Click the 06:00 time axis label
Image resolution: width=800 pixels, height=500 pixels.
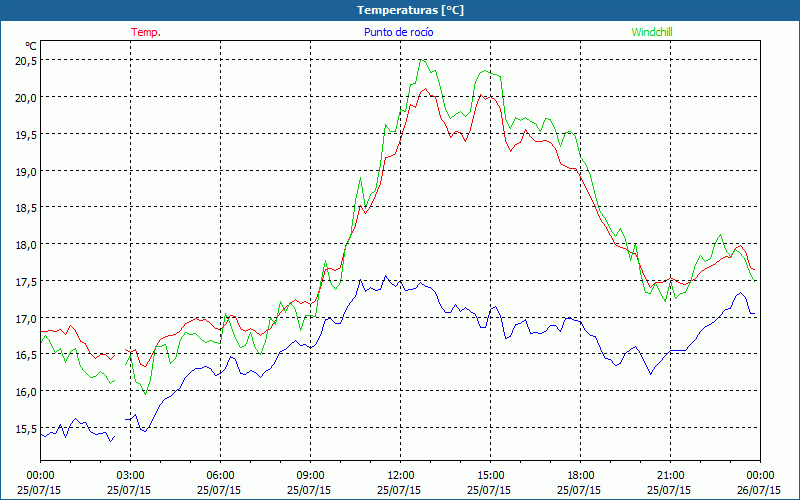click(220, 476)
